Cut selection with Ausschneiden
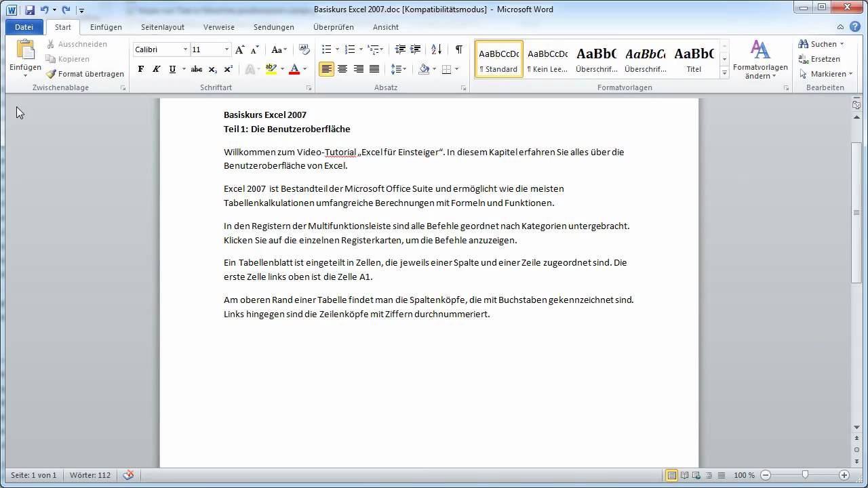The image size is (868, 488). pos(77,44)
